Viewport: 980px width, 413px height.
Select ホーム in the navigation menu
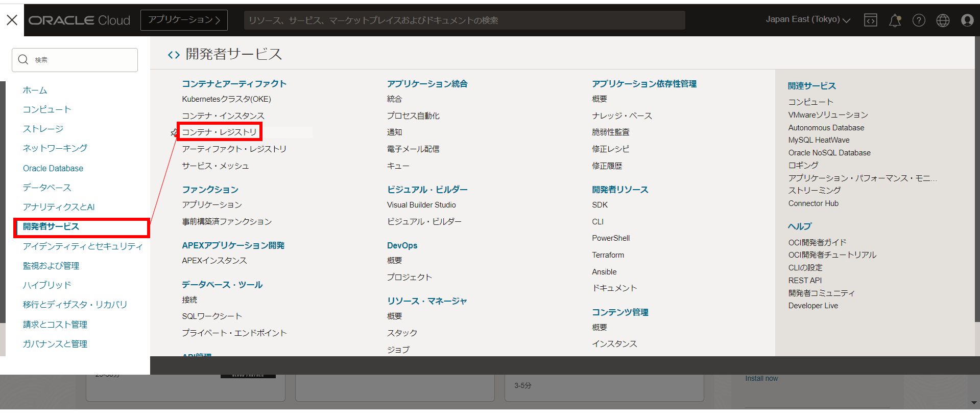tap(35, 90)
